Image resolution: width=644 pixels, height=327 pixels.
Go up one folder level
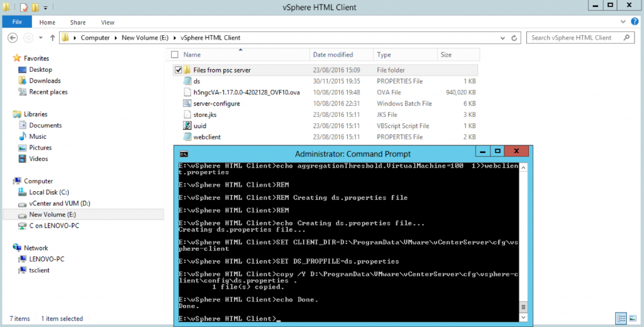[x=52, y=38]
